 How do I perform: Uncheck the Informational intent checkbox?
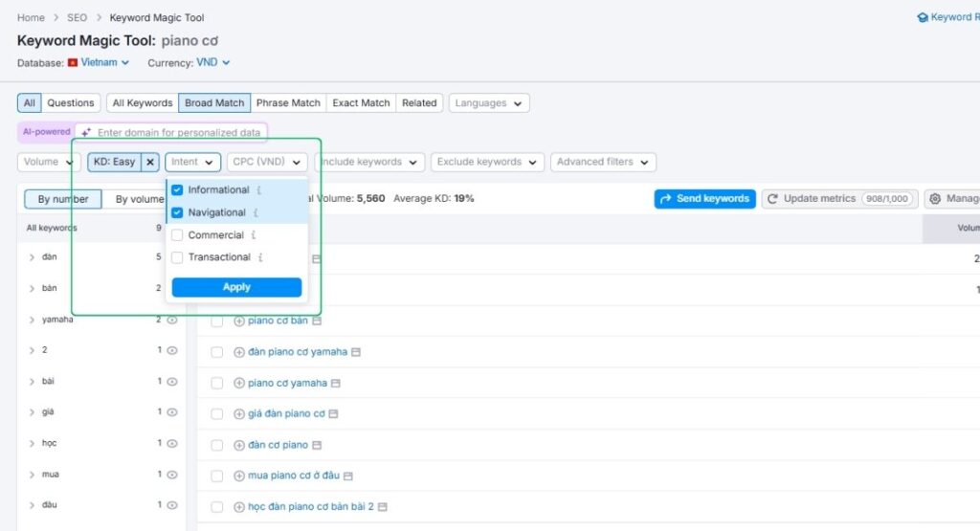pyautogui.click(x=177, y=189)
